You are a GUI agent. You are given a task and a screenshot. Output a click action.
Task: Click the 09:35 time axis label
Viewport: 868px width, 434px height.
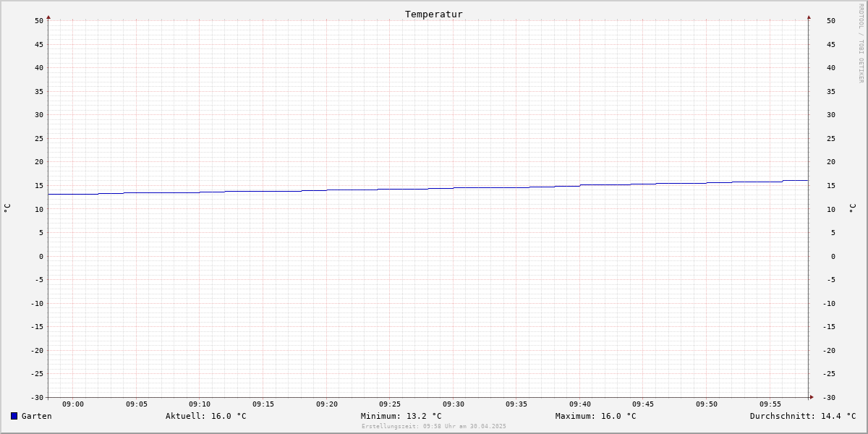(517, 404)
